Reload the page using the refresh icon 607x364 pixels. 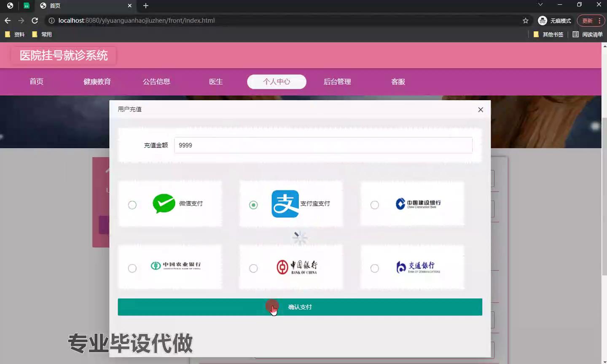coord(35,21)
